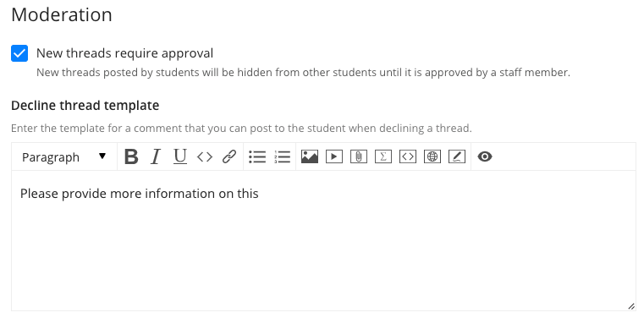
Task: Insert a code snippet block
Action: tap(407, 156)
